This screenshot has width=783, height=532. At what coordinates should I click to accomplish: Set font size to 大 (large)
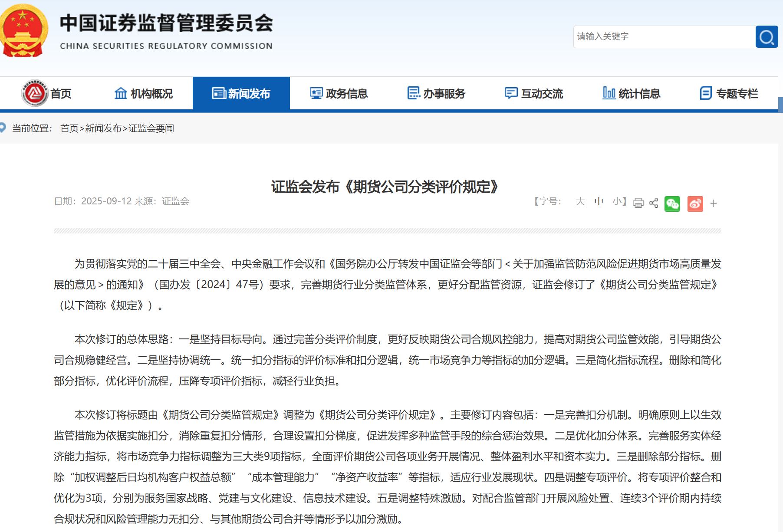580,201
